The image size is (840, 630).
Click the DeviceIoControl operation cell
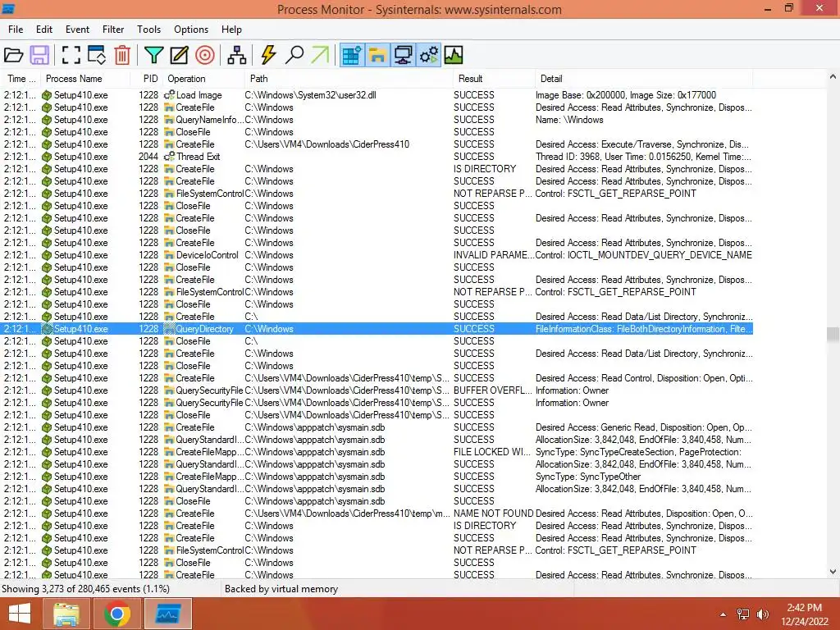tap(207, 255)
